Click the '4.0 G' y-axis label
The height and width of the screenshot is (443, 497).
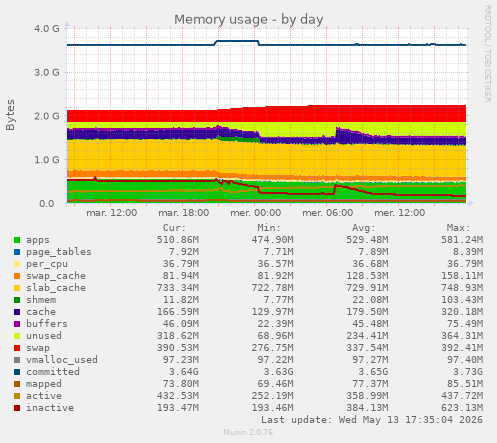pos(47,29)
